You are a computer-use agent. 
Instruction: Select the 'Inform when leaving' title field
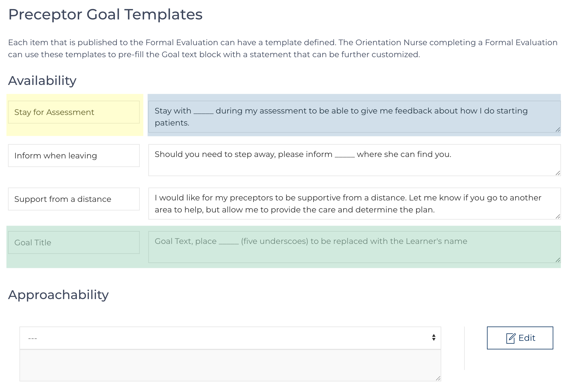(x=74, y=156)
